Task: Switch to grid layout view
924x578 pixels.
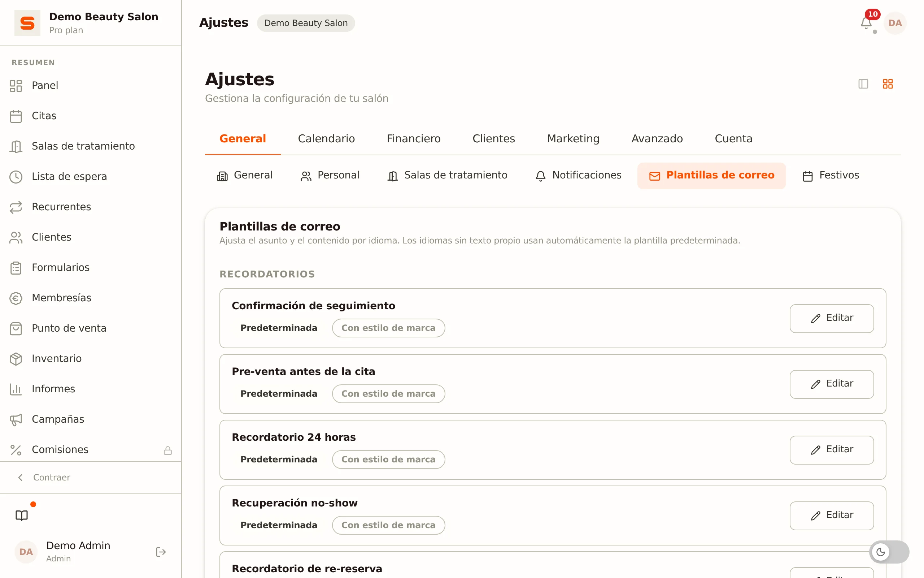Action: point(888,84)
